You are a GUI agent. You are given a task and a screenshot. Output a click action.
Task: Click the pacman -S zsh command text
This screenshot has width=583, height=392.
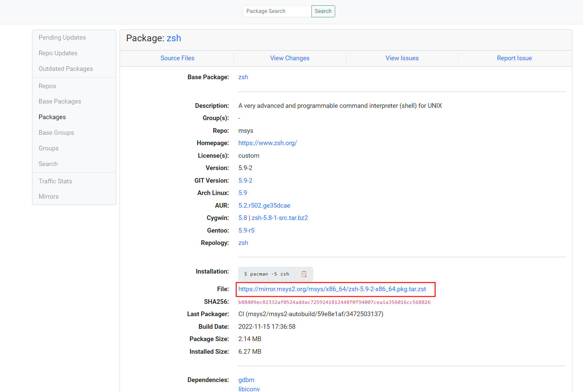point(267,274)
